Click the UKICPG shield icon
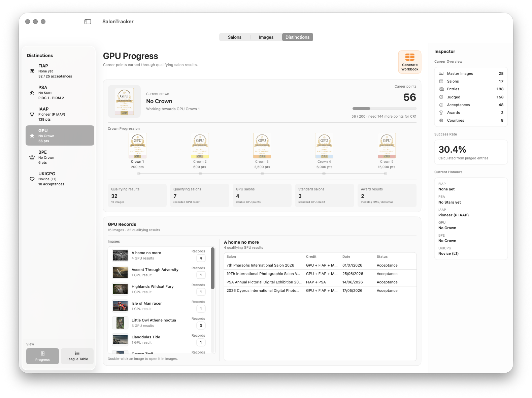The width and height of the screenshot is (532, 398). coord(32,179)
